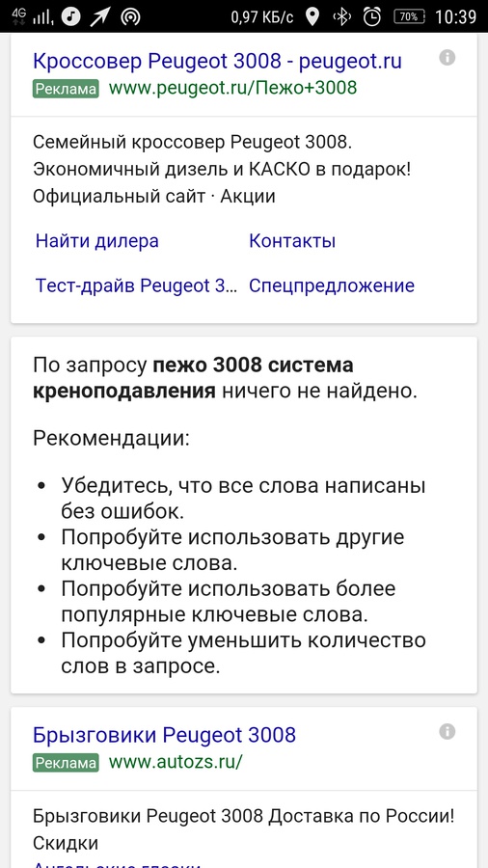Tap the music note icon in status bar
The image size is (488, 868).
70,17
